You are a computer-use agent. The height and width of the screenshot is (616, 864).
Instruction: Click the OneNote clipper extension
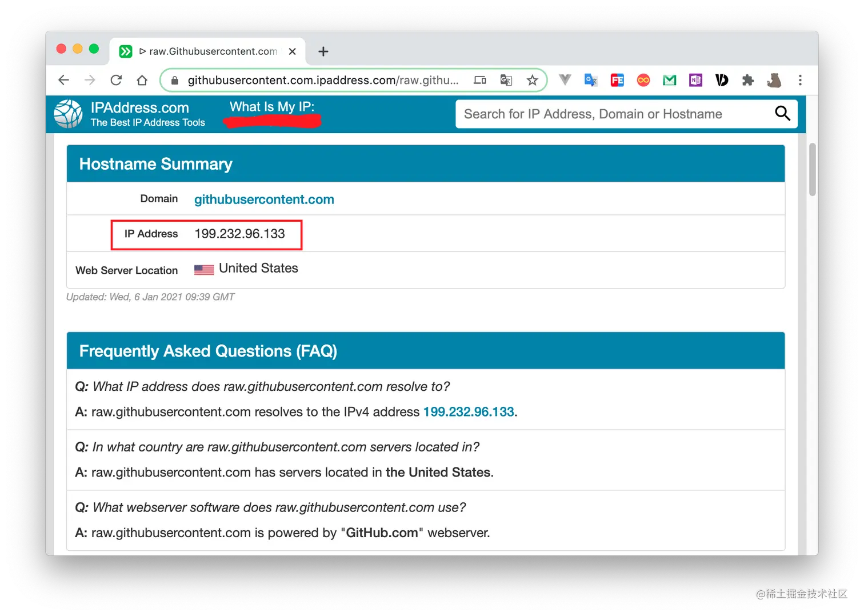tap(695, 80)
